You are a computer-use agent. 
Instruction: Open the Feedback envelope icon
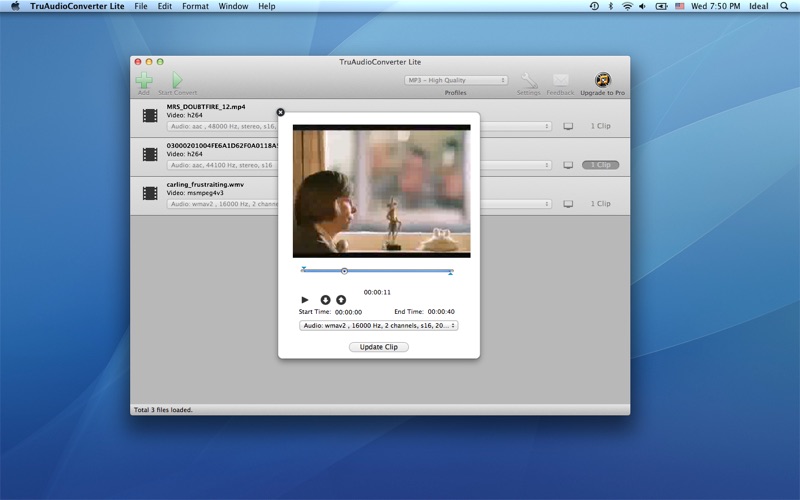click(560, 80)
